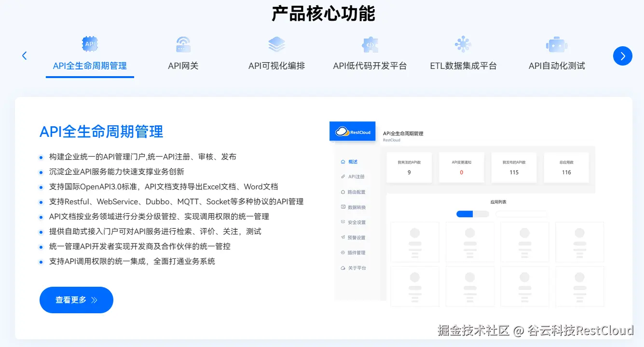Image resolution: width=644 pixels, height=347 pixels.
Task: Show previous features with the left chevron
Action: point(25,56)
